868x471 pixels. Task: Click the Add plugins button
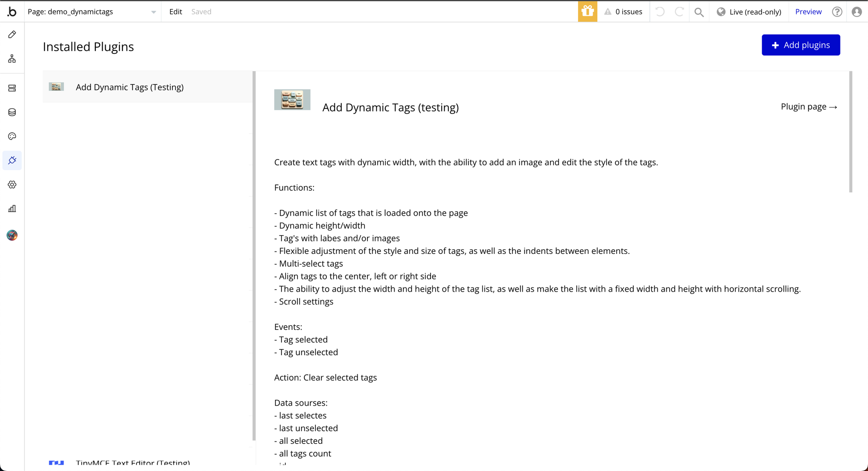coord(801,45)
